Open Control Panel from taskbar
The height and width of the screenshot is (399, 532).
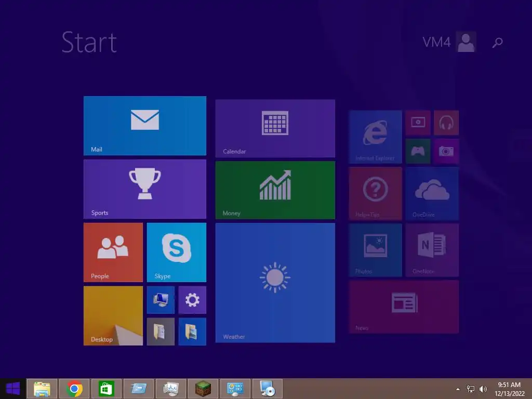[235, 389]
